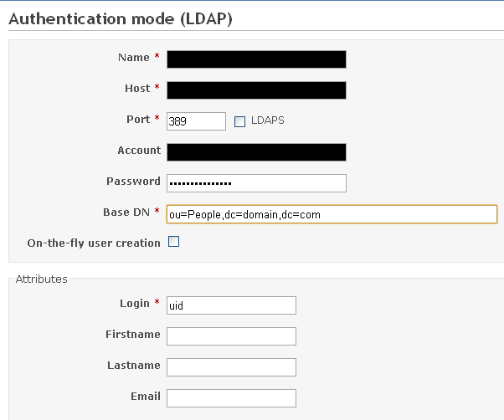Screen dimensions: 504x420
Task: Click the LDAPS checkbox label text
Action: (267, 120)
